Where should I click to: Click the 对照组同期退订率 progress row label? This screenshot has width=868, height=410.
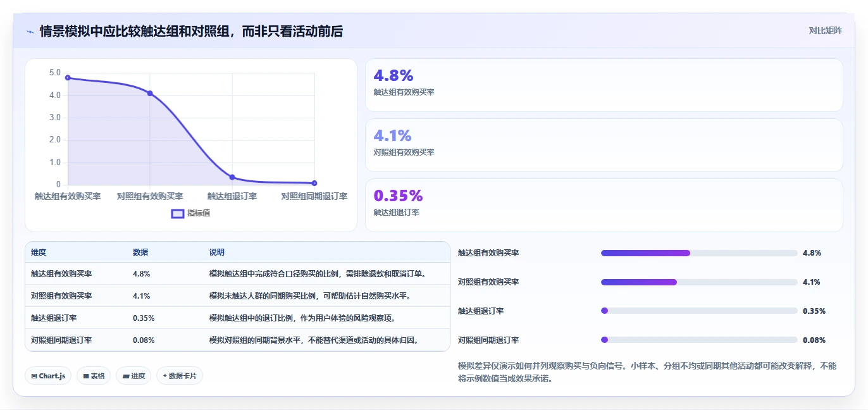click(x=488, y=340)
